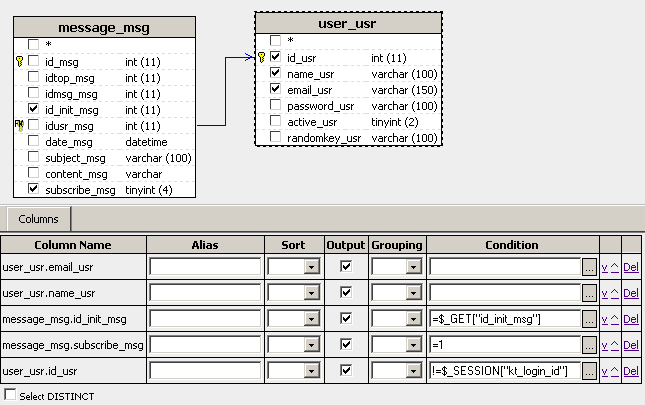Image resolution: width=645 pixels, height=405 pixels.
Task: Click the Alias field for user_usr.email_usr
Action: pyautogui.click(x=205, y=267)
